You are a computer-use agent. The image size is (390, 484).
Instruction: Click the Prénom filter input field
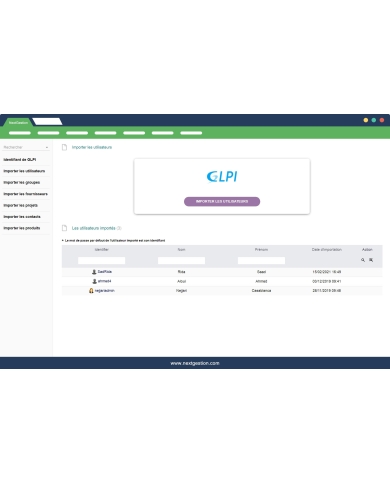pyautogui.click(x=261, y=261)
